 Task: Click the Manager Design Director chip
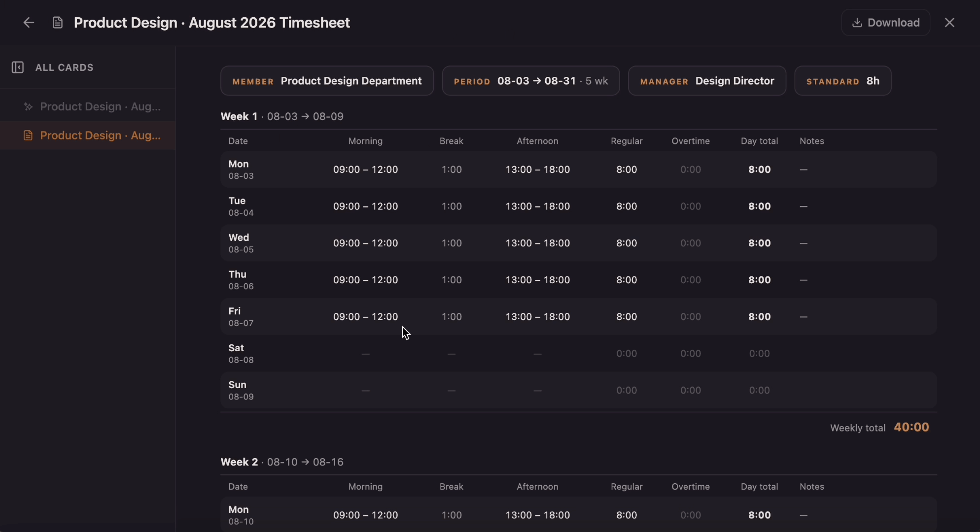click(x=707, y=81)
